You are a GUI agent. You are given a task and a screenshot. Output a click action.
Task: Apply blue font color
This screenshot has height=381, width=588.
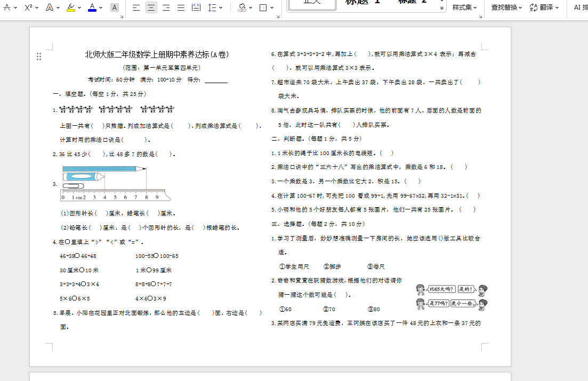tap(92, 7)
